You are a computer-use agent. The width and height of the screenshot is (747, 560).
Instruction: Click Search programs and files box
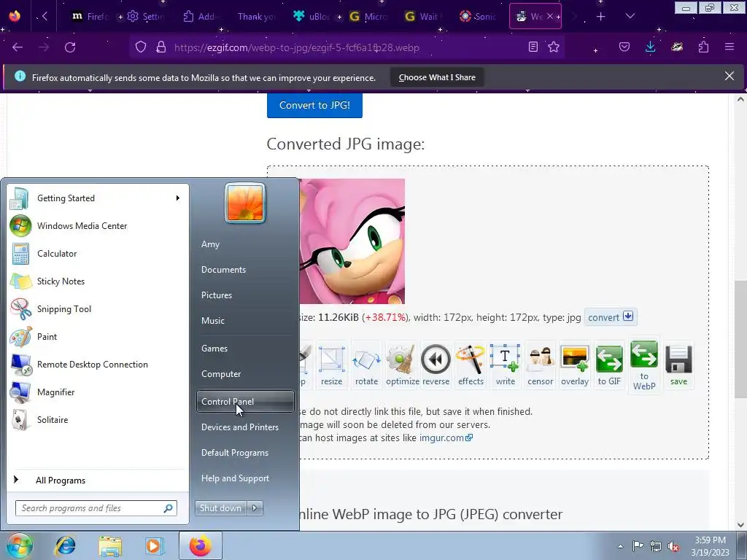click(x=96, y=508)
